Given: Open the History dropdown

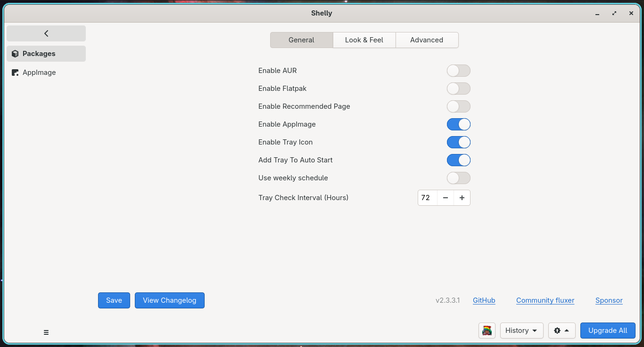Looking at the screenshot, I should (x=521, y=331).
